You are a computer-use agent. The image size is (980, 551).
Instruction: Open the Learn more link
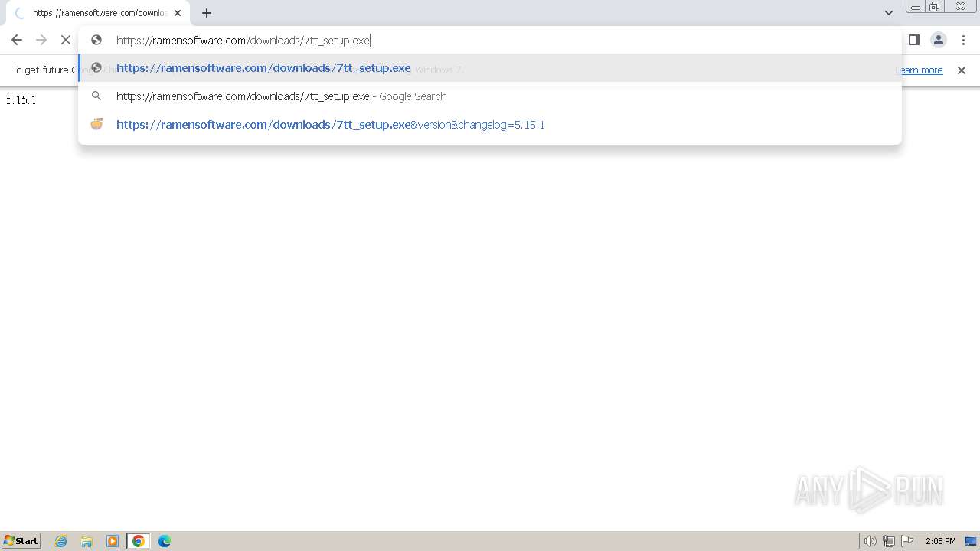919,70
